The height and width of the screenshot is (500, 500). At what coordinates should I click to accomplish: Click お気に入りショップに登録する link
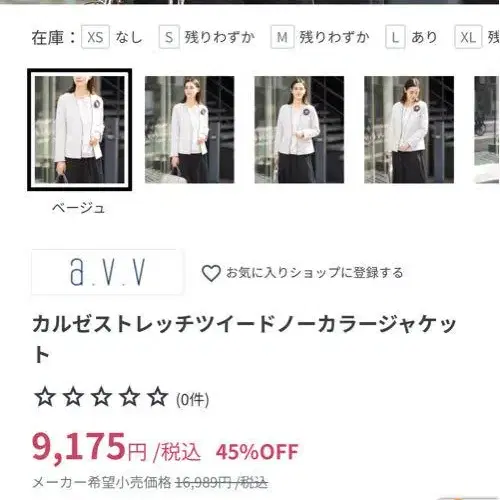click(315, 273)
